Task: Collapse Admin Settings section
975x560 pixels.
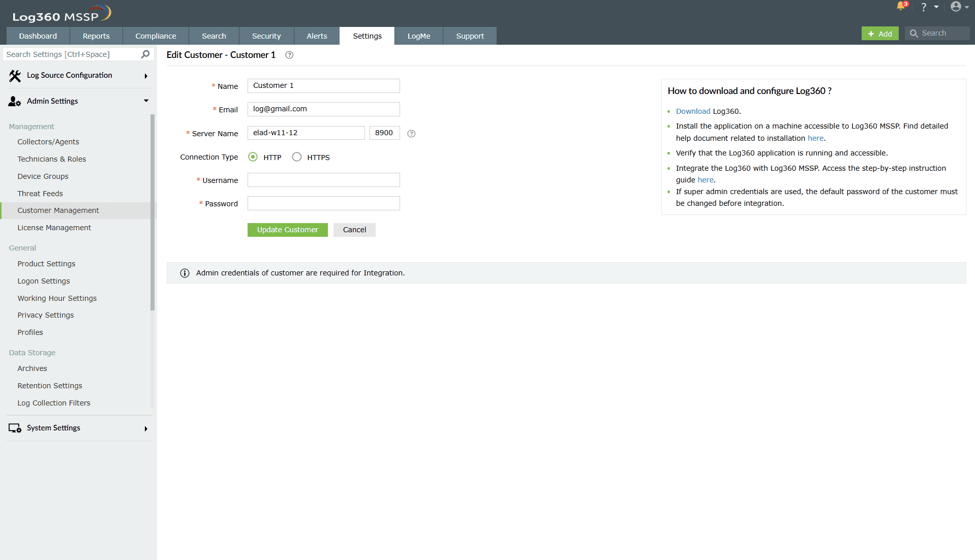Action: point(146,101)
